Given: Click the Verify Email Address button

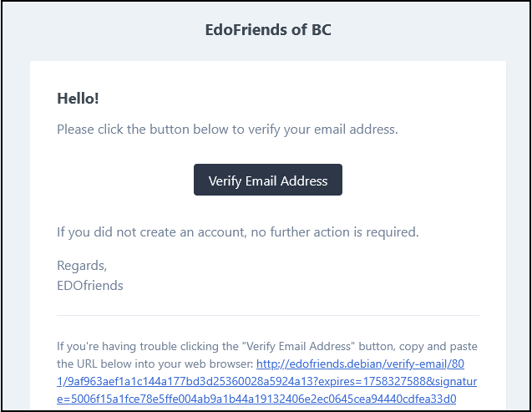Looking at the screenshot, I should pyautogui.click(x=267, y=181).
